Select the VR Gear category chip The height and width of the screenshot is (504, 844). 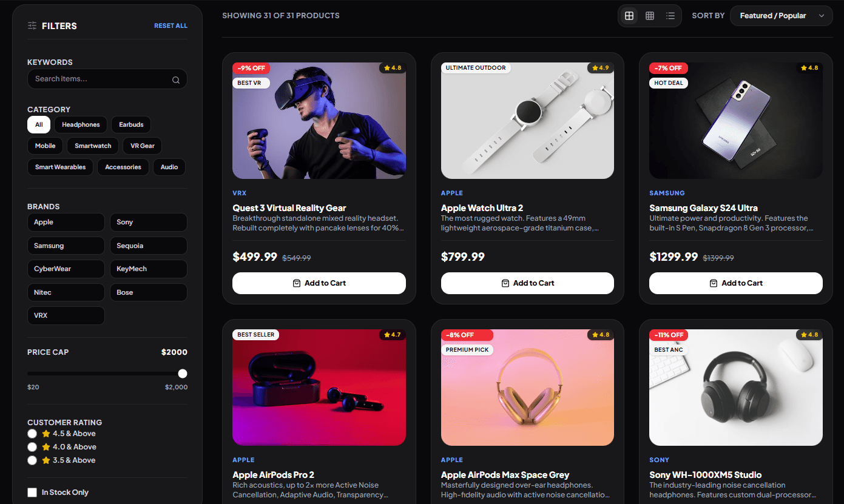tap(143, 146)
